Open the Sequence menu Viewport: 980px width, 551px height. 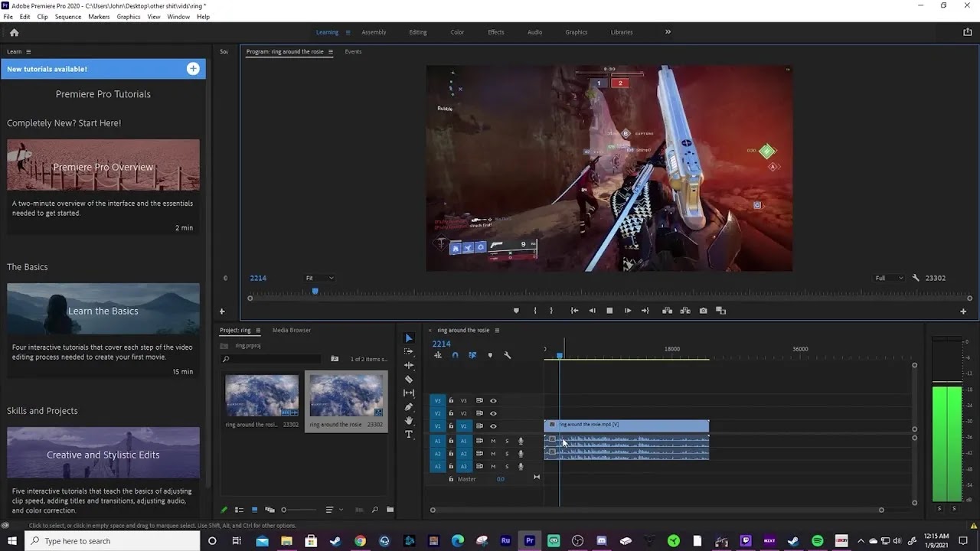(x=67, y=17)
